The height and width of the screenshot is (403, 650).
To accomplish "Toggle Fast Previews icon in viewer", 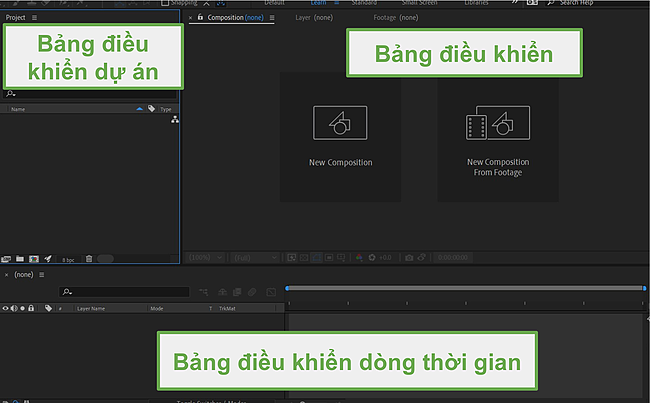I will pos(292,257).
